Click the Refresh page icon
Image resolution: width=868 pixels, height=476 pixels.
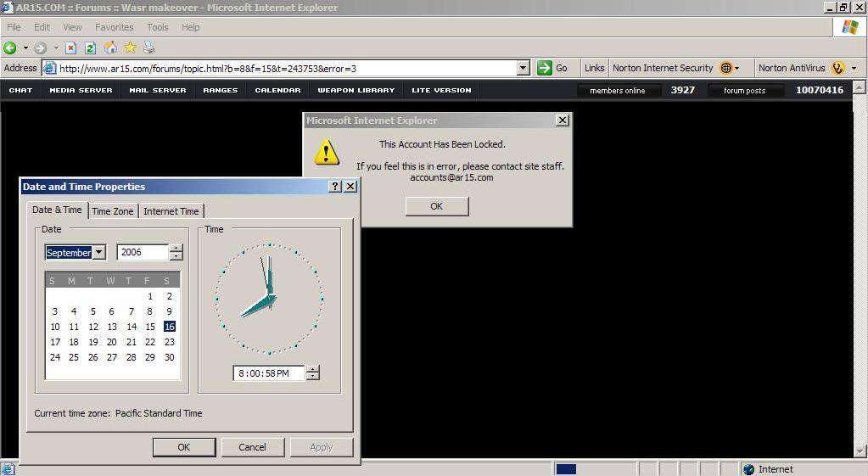tap(90, 48)
